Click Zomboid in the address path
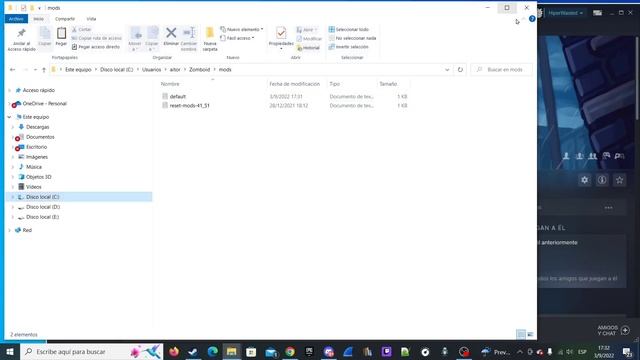Screen dimensions: 640x360 [199, 70]
